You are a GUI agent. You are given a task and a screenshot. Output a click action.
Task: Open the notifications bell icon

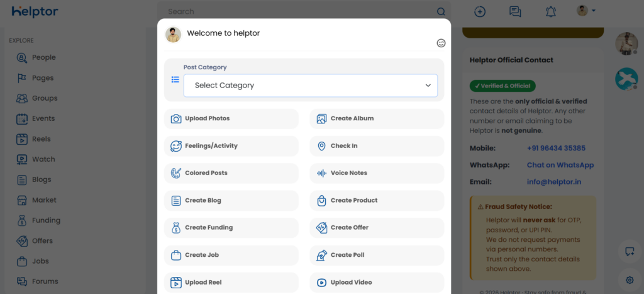click(551, 11)
